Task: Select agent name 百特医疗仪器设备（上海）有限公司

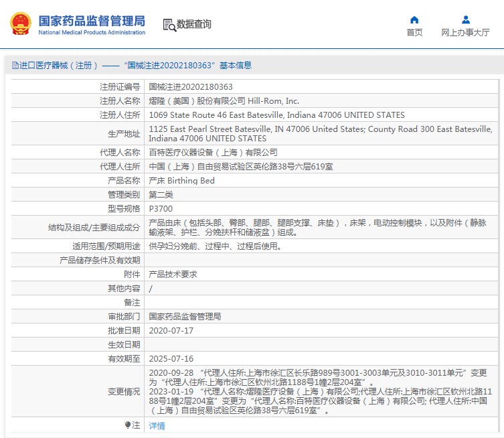Action: 213,153
